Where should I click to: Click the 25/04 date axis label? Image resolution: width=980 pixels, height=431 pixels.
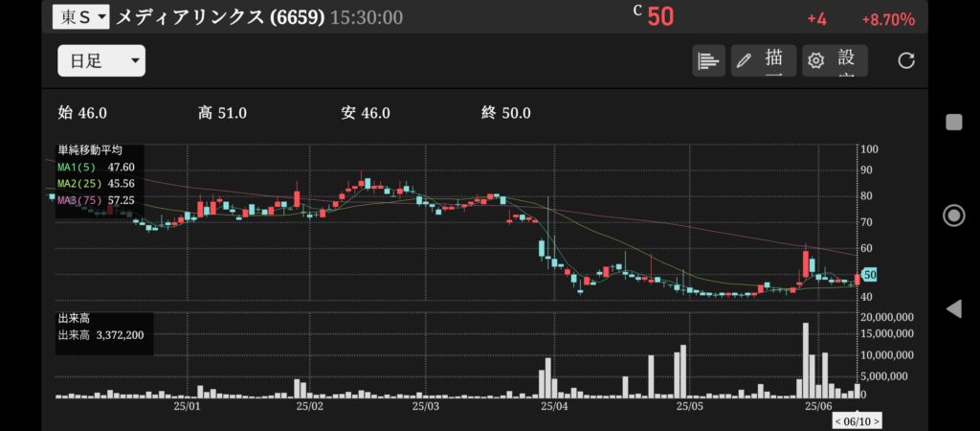click(554, 406)
